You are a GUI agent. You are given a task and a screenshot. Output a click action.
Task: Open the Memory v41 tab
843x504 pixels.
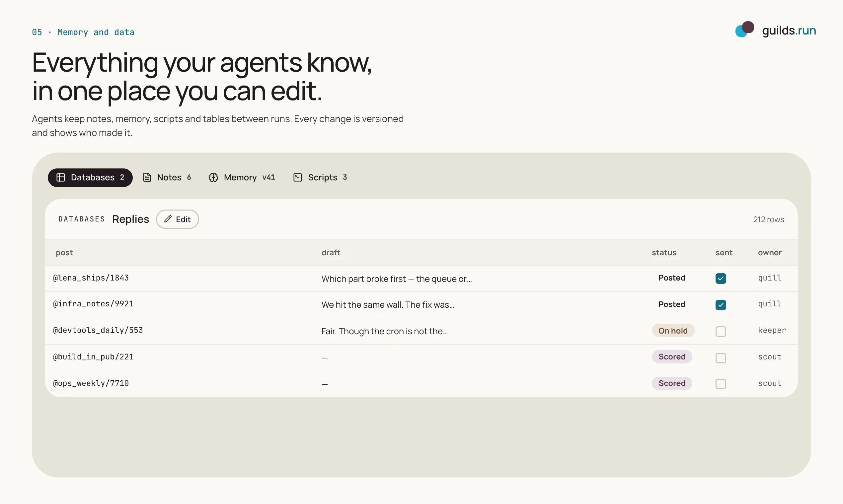242,177
